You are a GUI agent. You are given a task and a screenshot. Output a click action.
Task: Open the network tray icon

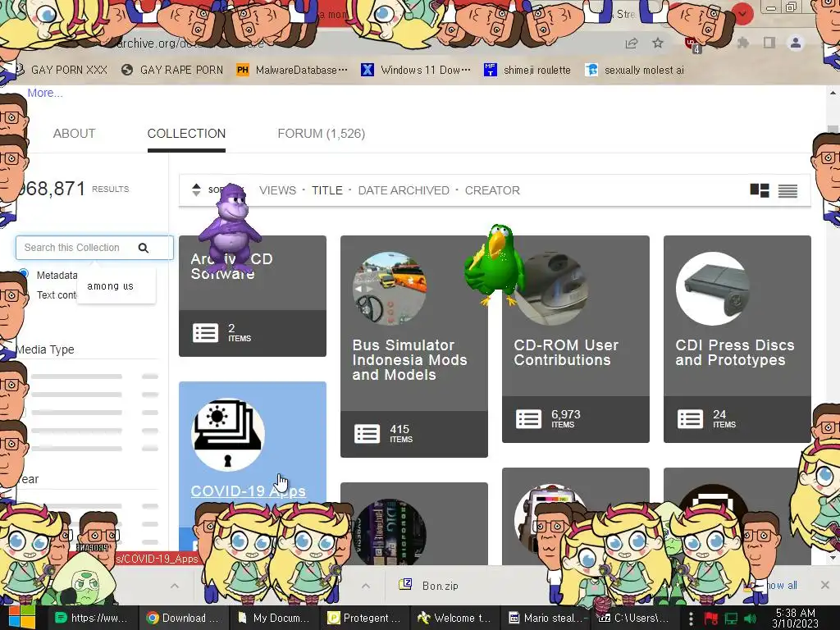pyautogui.click(x=731, y=619)
